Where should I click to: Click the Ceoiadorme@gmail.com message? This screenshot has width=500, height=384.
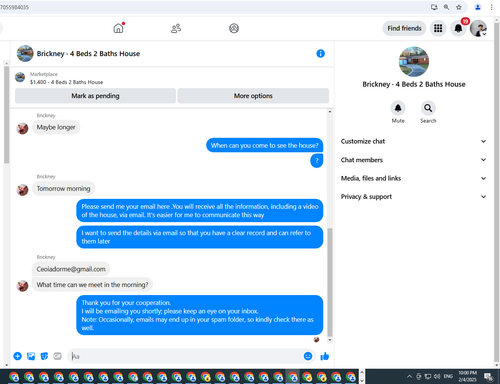click(71, 269)
